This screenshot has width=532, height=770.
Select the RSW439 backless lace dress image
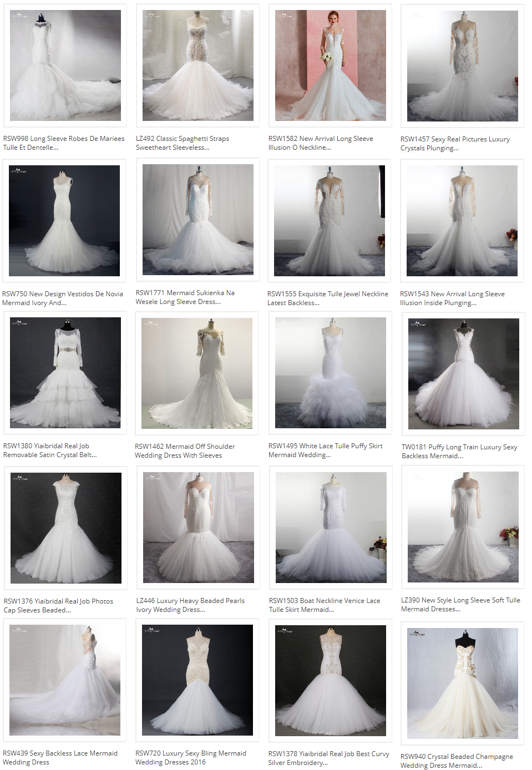64,680
